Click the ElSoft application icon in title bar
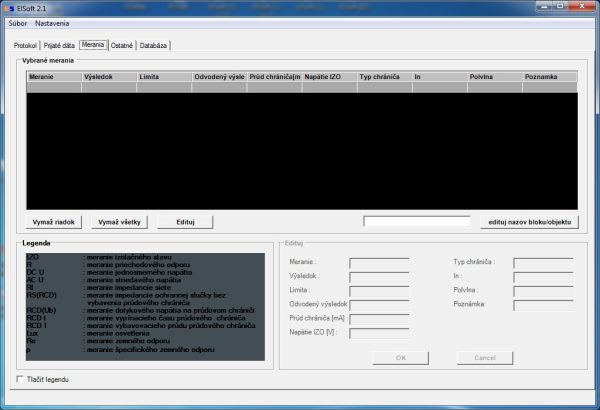This screenshot has height=410, width=600. pyautogui.click(x=8, y=8)
